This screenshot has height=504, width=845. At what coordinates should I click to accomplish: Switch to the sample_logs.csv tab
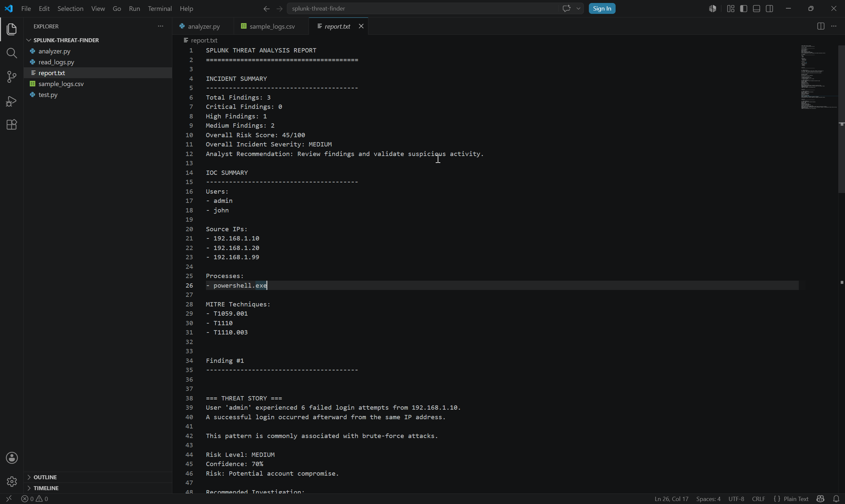pos(271,26)
